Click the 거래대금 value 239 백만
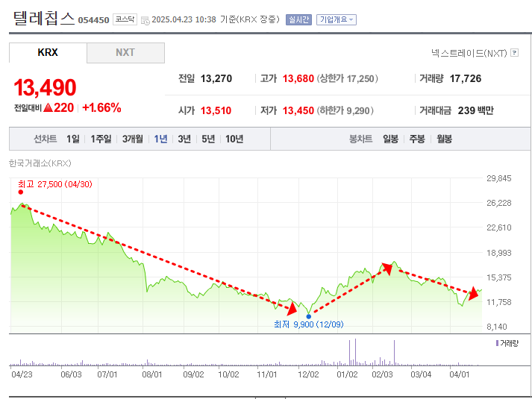 (476, 110)
